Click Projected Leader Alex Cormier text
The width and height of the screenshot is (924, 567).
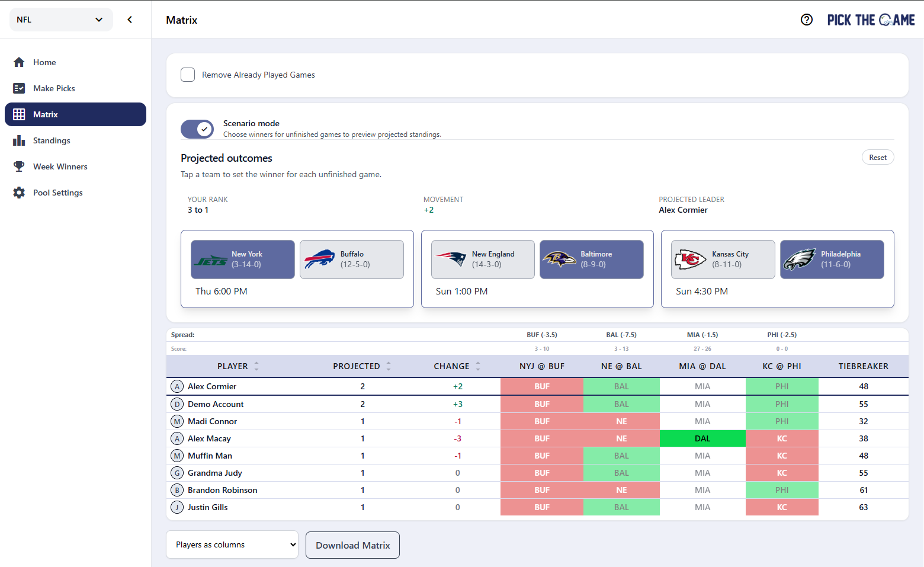pos(683,210)
